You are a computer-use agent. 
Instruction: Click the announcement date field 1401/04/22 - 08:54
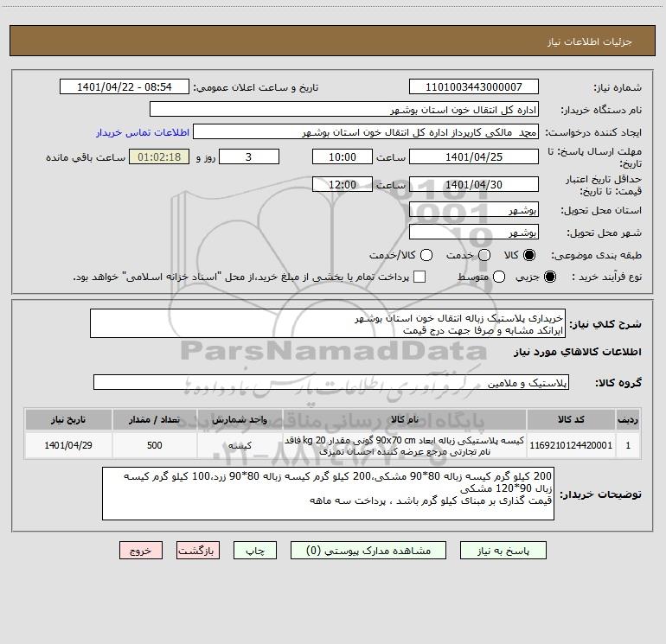click(x=125, y=86)
